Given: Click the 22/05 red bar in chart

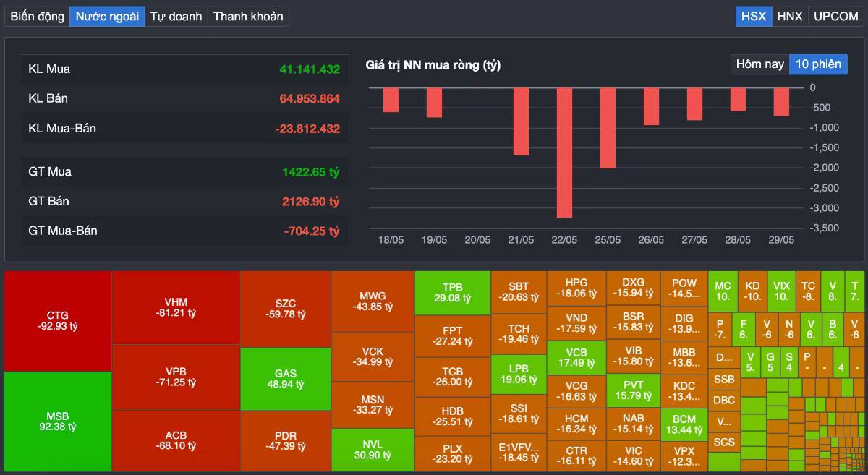Looking at the screenshot, I should [564, 153].
